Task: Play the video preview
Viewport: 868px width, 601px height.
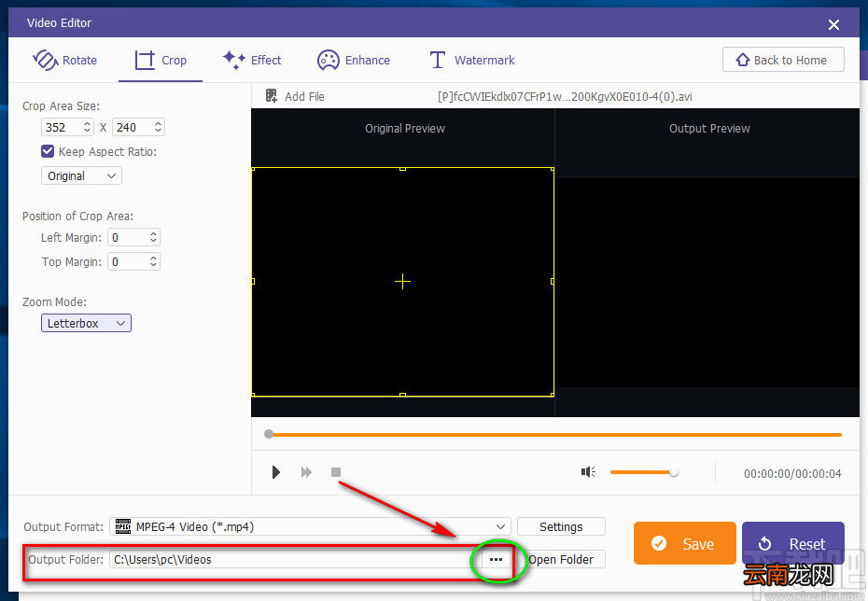Action: pos(275,472)
